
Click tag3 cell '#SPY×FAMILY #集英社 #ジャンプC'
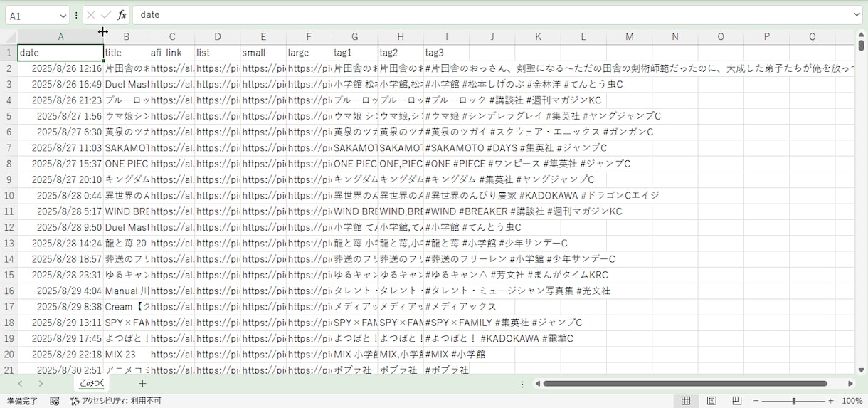[503, 323]
